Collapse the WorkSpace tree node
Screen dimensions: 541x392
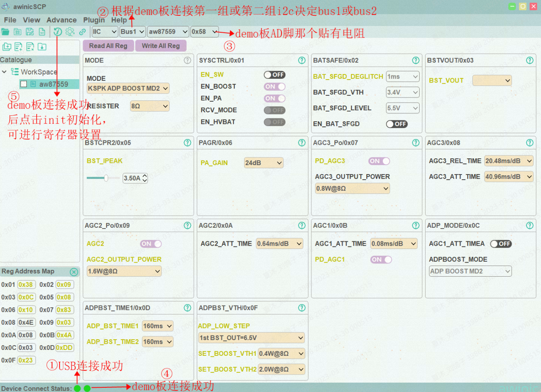[4, 72]
